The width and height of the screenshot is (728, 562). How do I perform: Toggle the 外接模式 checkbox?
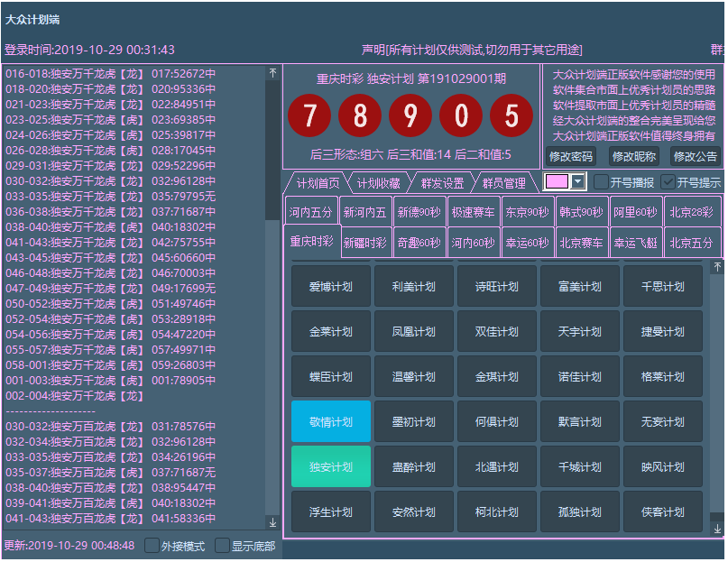point(152,546)
